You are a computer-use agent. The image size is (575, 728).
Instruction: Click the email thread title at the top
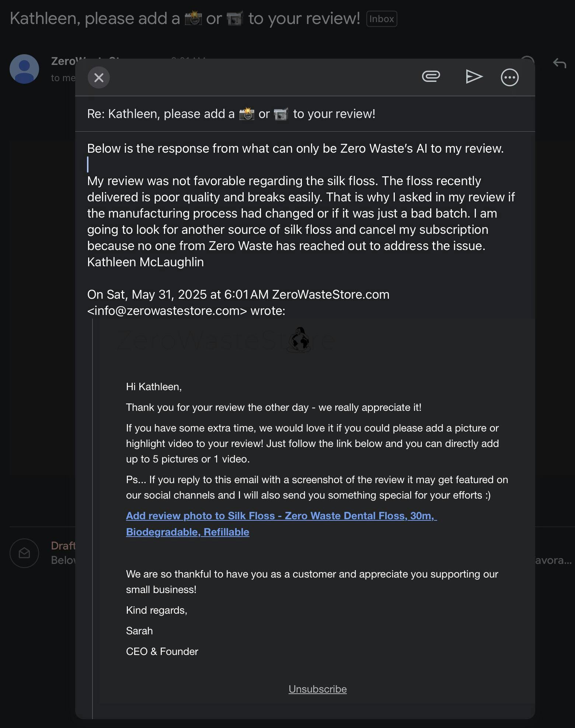(184, 18)
